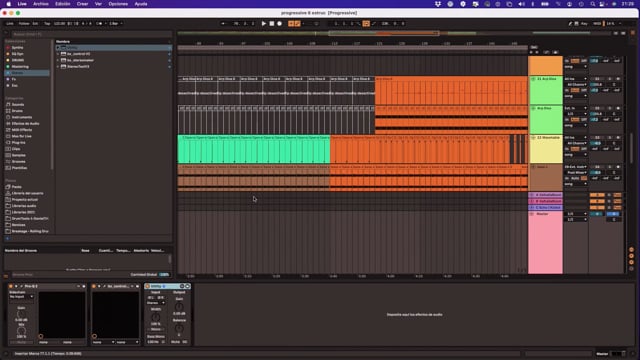Toggle the Utility device on/off
Viewport: 640px width, 360px height.
pyautogui.click(x=148, y=287)
